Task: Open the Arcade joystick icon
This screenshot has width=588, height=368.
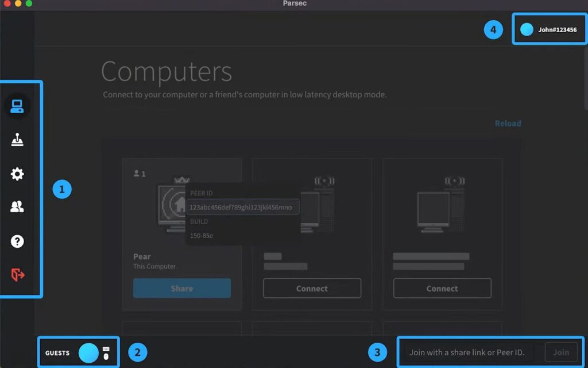Action: 17,140
